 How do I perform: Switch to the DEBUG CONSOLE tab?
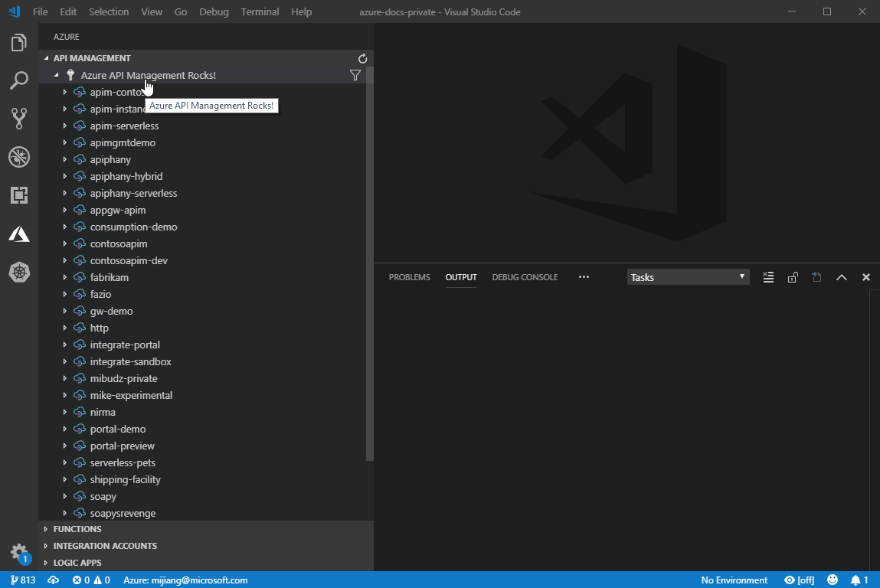coord(525,277)
